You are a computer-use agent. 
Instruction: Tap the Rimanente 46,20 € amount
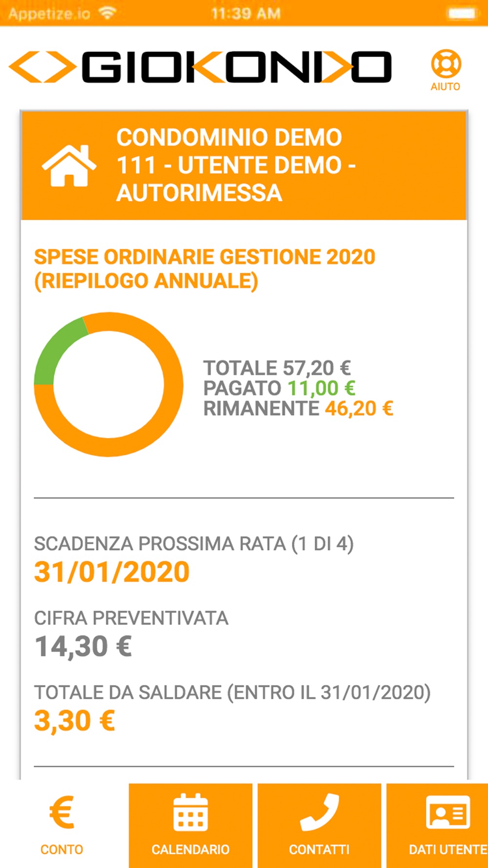[x=359, y=409]
